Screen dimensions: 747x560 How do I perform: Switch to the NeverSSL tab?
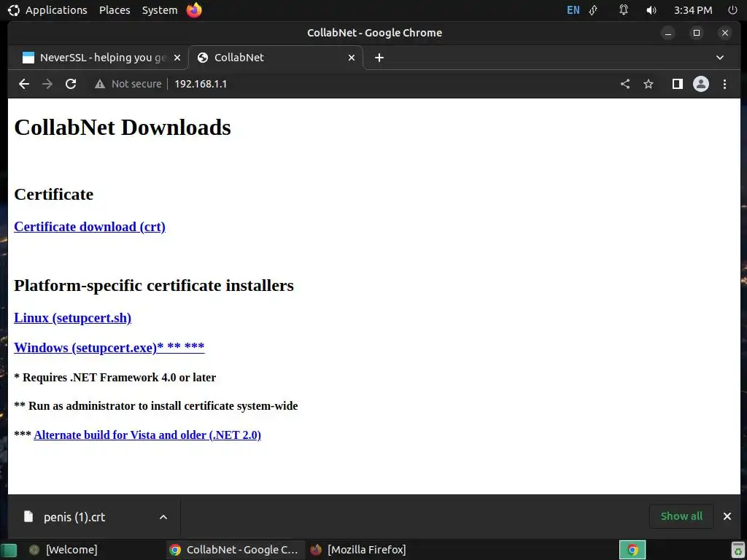(99, 58)
